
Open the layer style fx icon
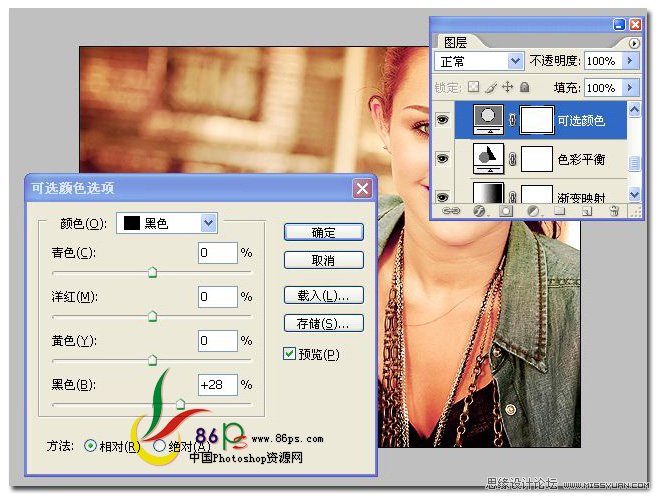479,210
